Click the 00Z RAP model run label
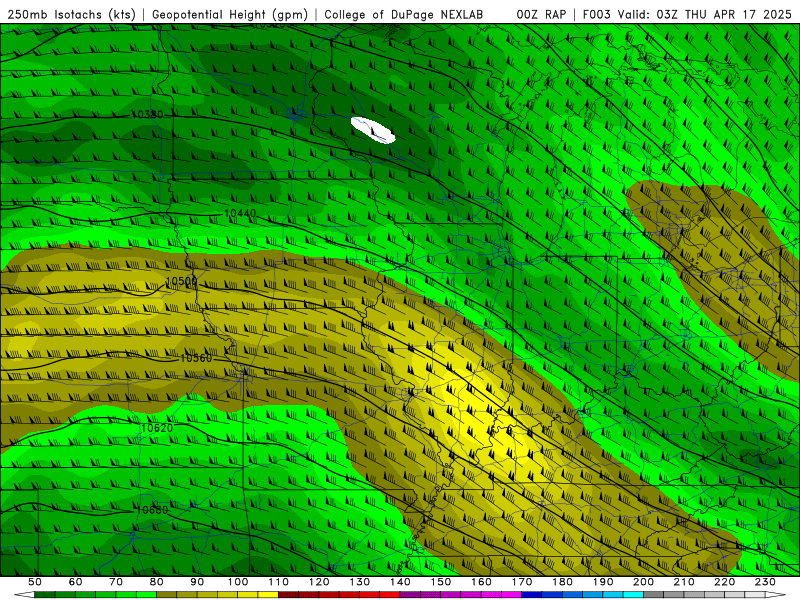This screenshot has height=600, width=800. (541, 15)
